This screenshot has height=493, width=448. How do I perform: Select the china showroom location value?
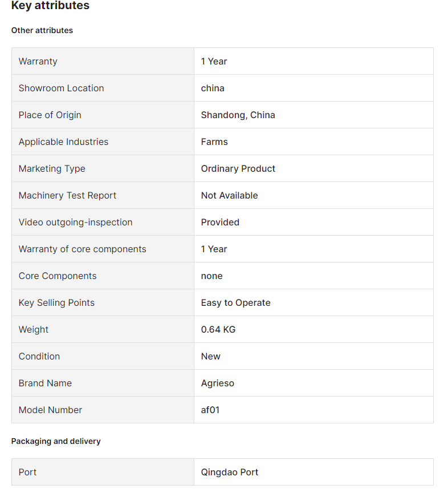point(213,88)
